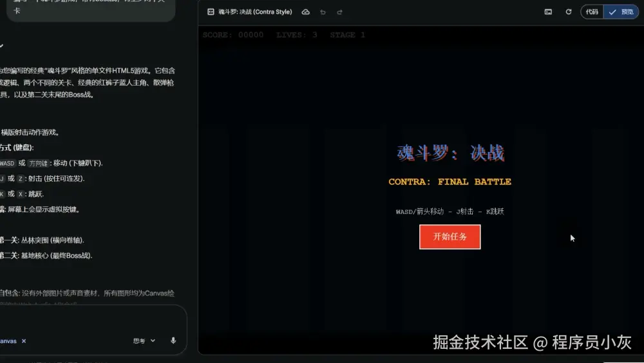Start the game with 开始任务 button
Image resolution: width=644 pixels, height=363 pixels.
tap(450, 237)
